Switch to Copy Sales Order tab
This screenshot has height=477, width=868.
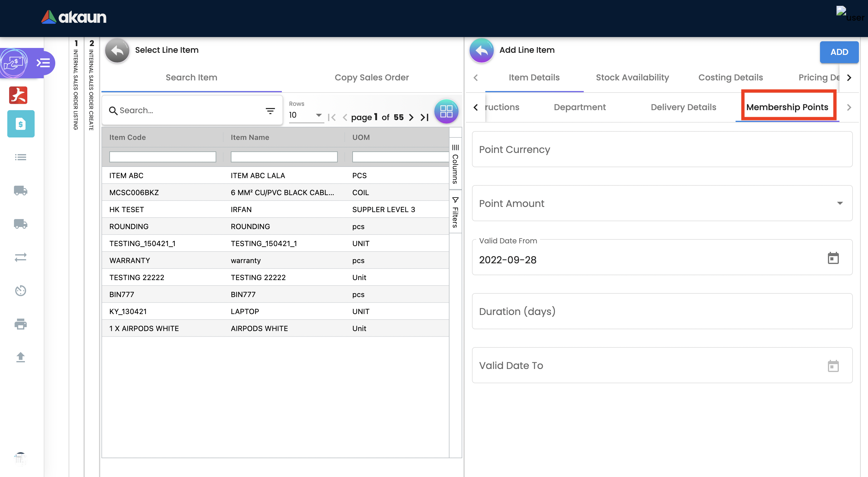coord(371,78)
